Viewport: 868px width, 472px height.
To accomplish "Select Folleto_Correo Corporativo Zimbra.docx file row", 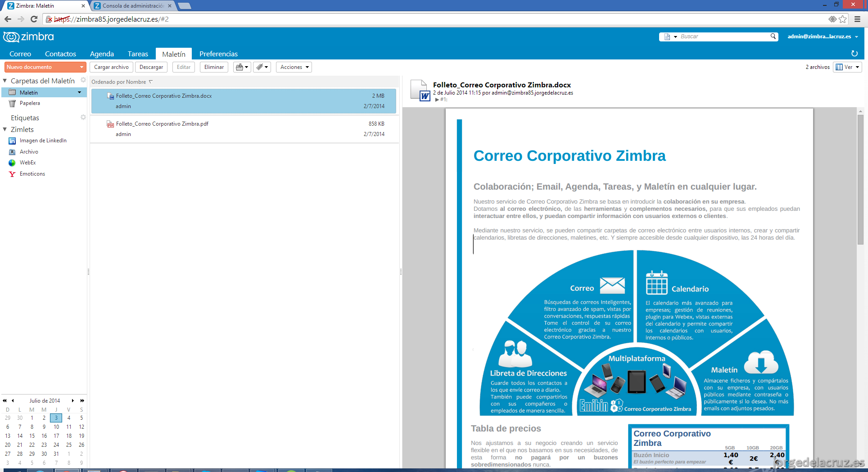I will pos(244,101).
